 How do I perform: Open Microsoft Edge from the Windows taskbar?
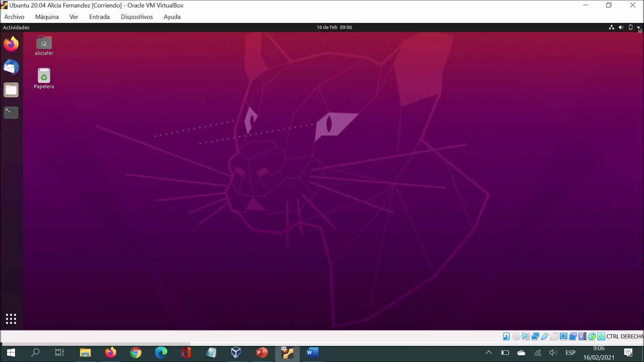pyautogui.click(x=161, y=352)
